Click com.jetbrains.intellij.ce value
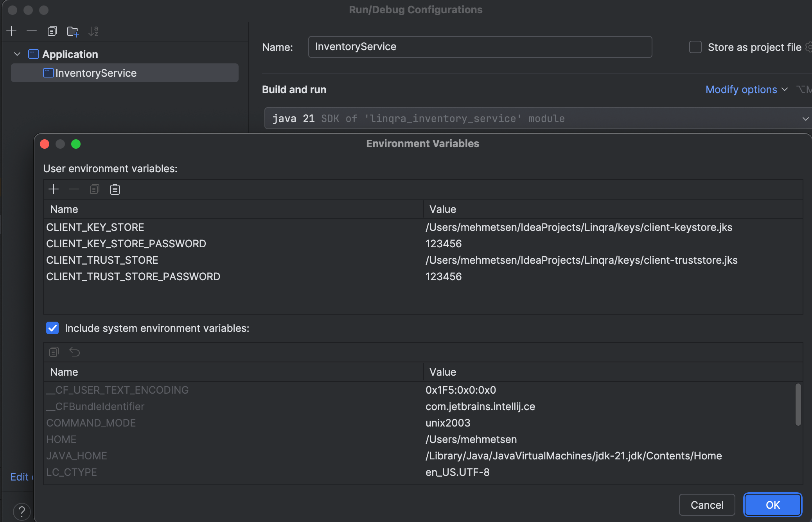 (480, 407)
